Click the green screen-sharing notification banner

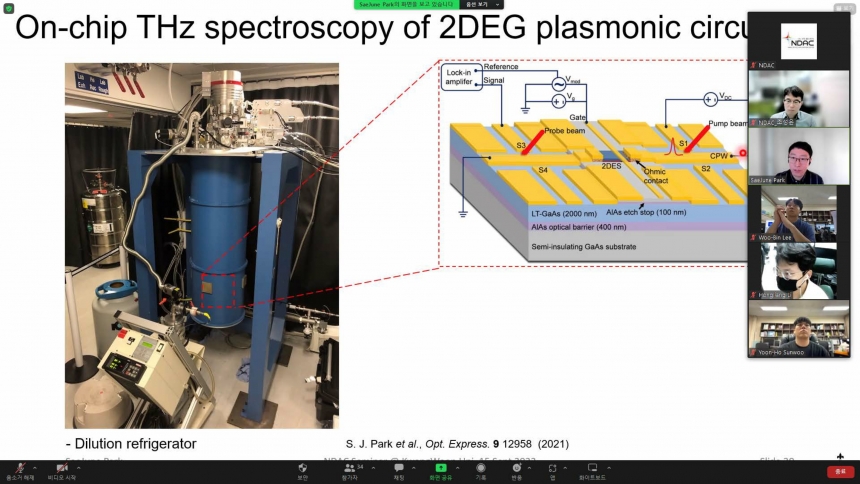click(x=407, y=5)
